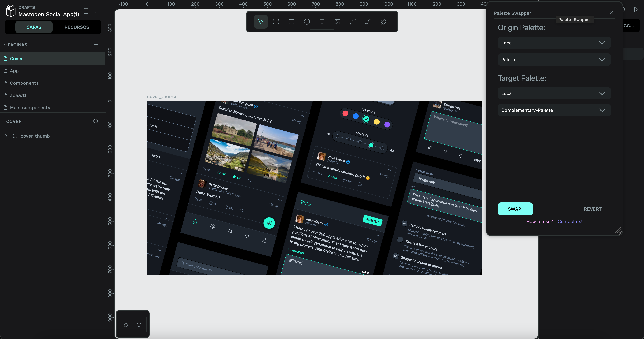Click the cover_thumb board icon in layers
Viewport: 644px width, 339px height.
(15, 136)
